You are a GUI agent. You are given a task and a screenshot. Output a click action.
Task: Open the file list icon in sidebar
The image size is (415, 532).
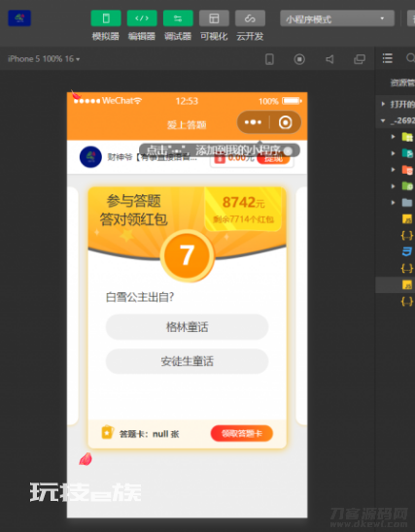(x=388, y=58)
